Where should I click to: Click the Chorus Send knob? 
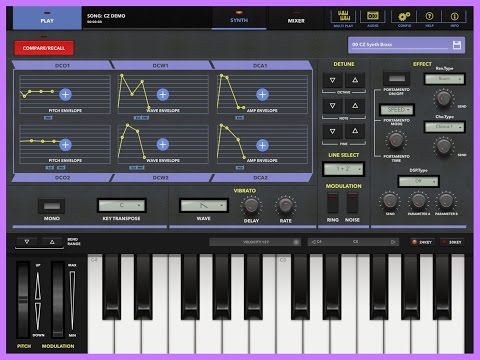pos(444,146)
